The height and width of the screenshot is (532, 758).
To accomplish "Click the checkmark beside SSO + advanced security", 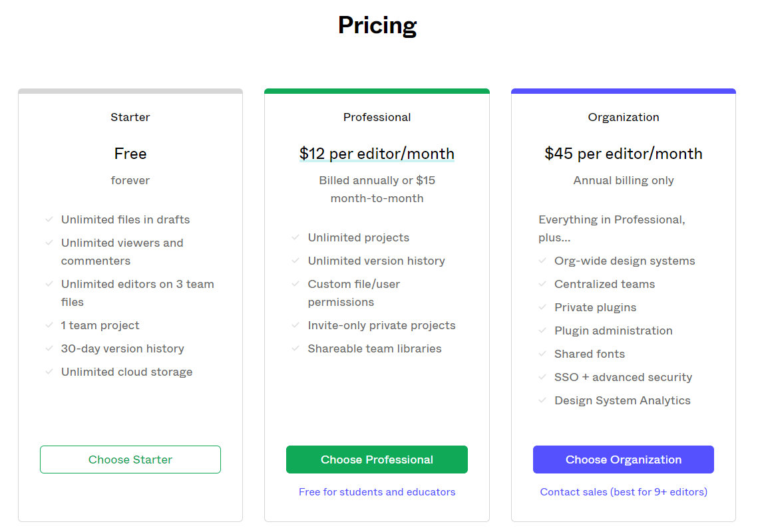I will tap(542, 377).
